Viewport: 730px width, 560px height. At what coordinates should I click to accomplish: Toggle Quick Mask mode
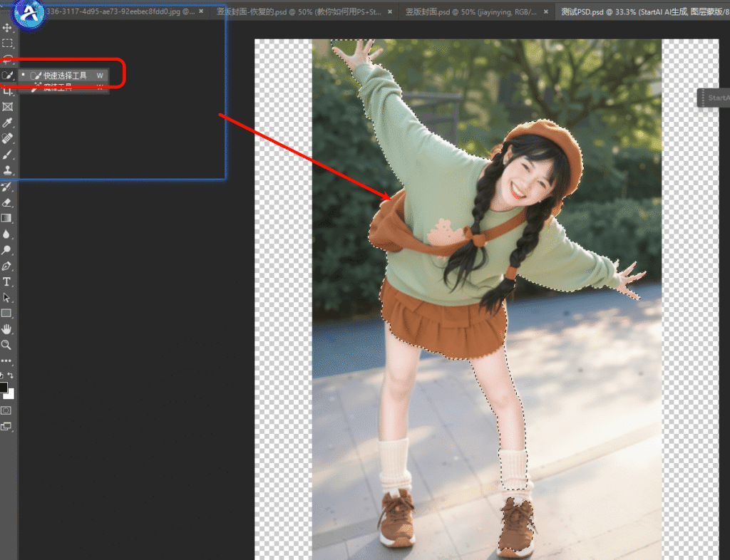click(x=6, y=410)
